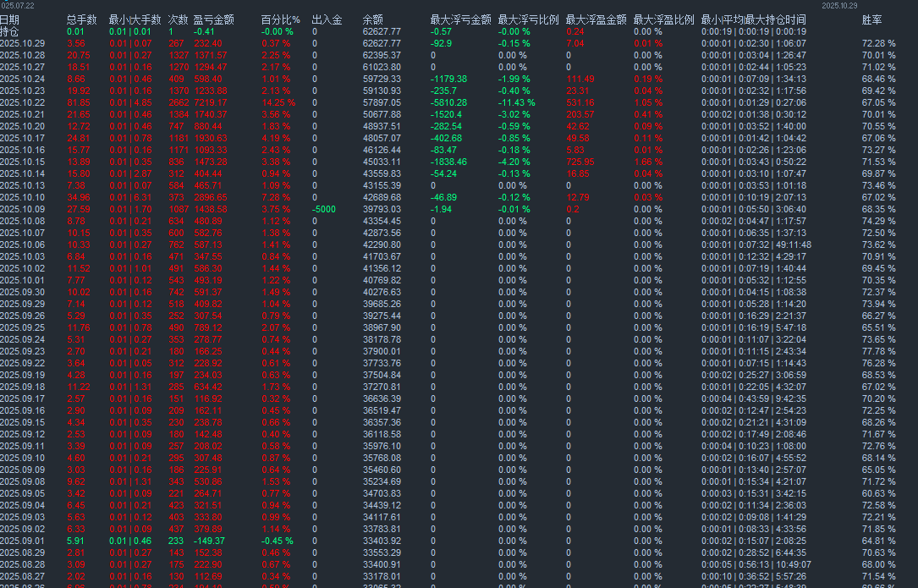
Task: Click balance value 62627.77 in 2025.10.29 row
Action: 382,43
